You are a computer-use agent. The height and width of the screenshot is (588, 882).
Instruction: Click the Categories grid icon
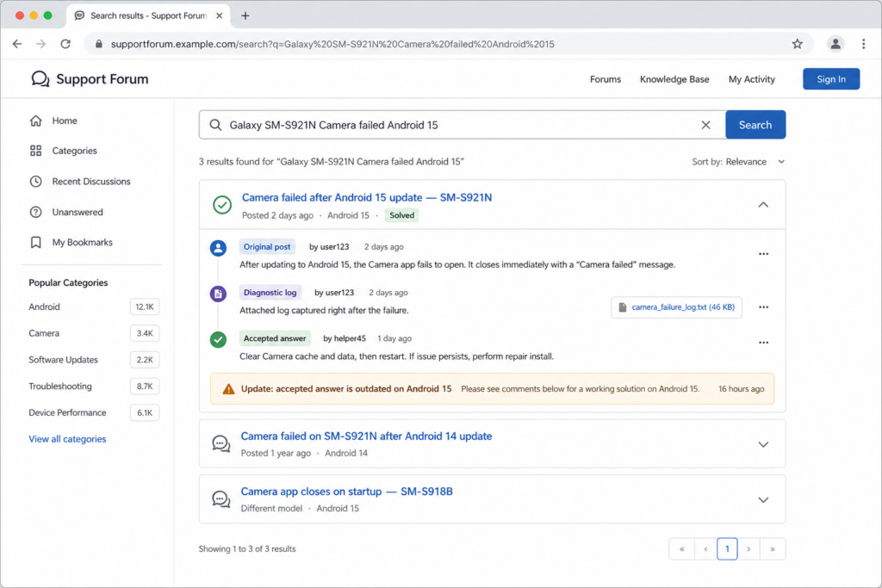[x=36, y=151]
